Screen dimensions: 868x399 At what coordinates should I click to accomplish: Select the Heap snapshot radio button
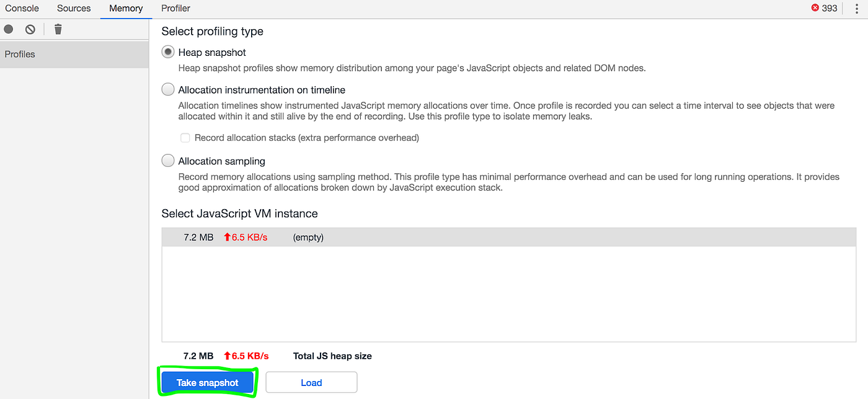[x=168, y=52]
